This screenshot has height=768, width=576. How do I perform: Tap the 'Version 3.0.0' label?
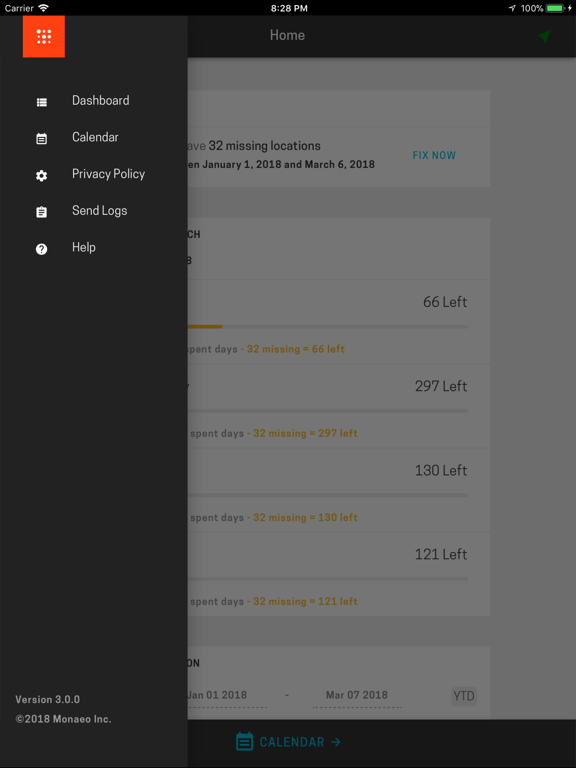(x=48, y=699)
